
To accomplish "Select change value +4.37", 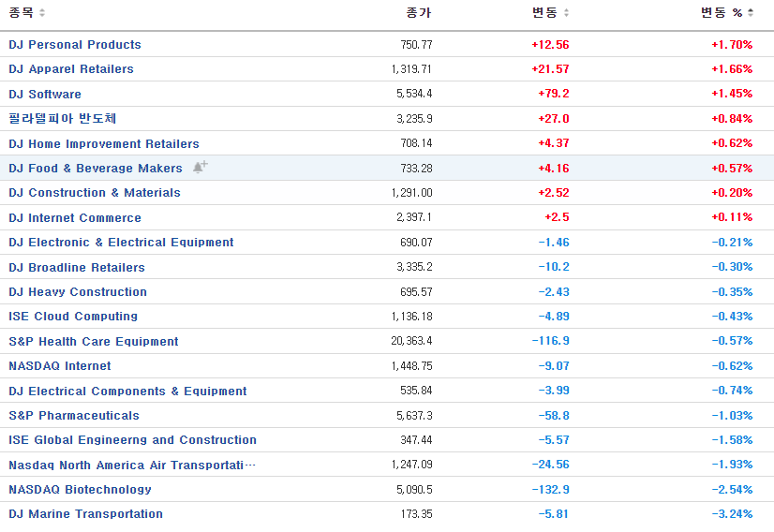I will pos(554,143).
